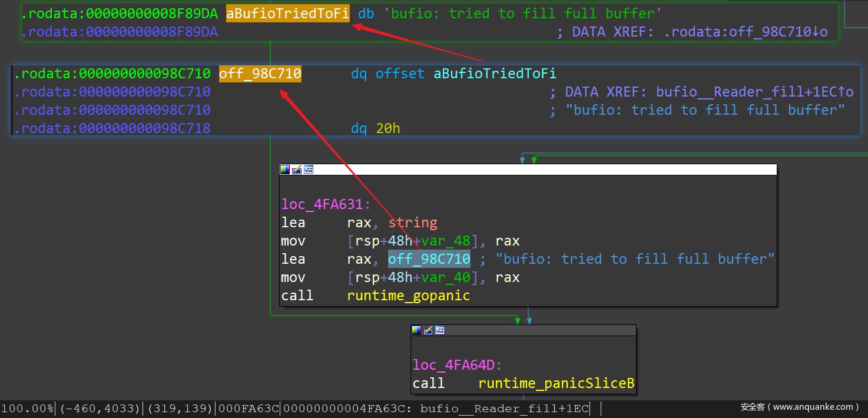Click off_98C710 label in rodata popup
Viewport: 868px width, 418px height.
click(x=260, y=74)
